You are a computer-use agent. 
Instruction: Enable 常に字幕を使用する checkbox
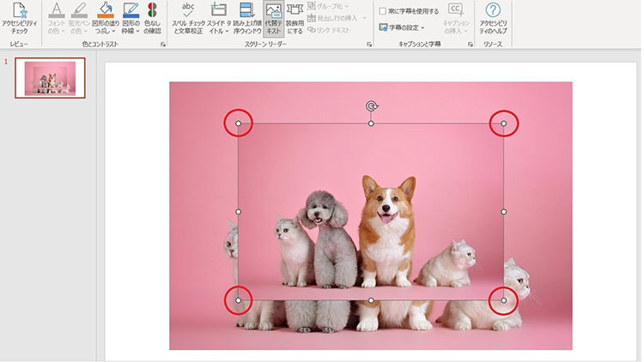(382, 11)
